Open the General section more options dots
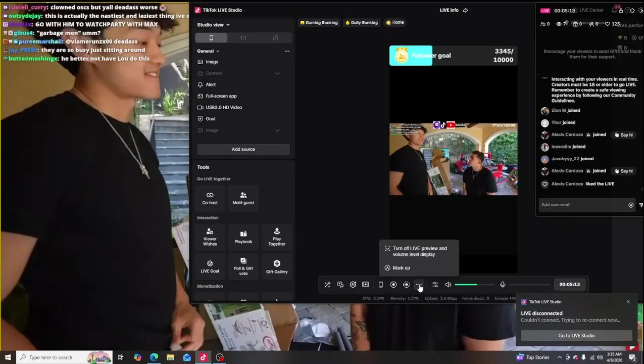 pyautogui.click(x=287, y=51)
